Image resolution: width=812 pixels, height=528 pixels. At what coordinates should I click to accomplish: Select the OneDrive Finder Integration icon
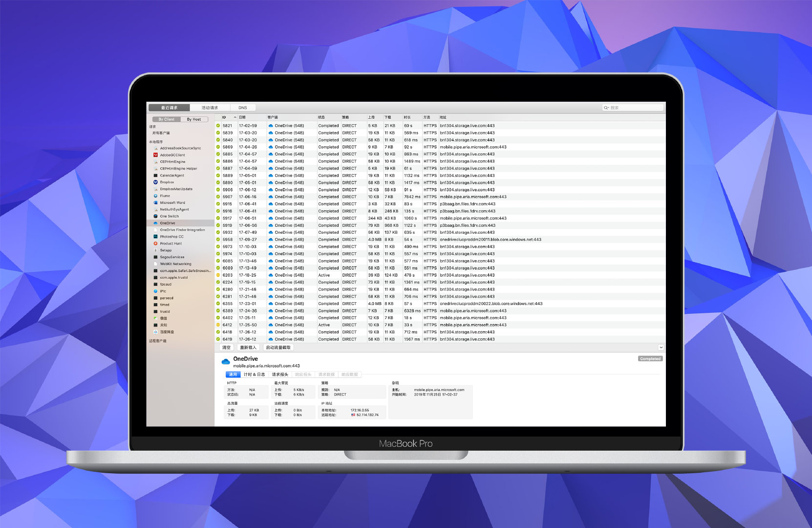156,230
